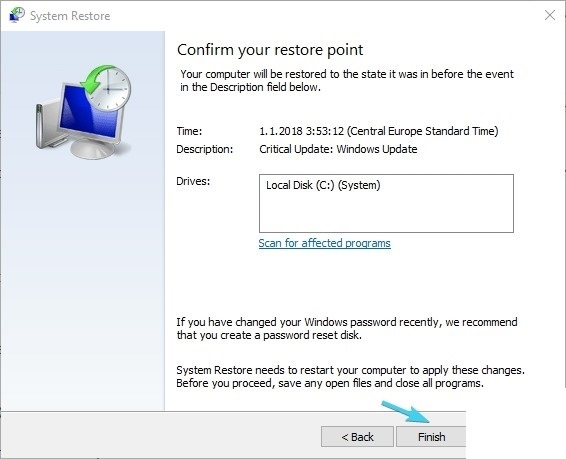Click the blue monitor in the restore illustration

88,113
